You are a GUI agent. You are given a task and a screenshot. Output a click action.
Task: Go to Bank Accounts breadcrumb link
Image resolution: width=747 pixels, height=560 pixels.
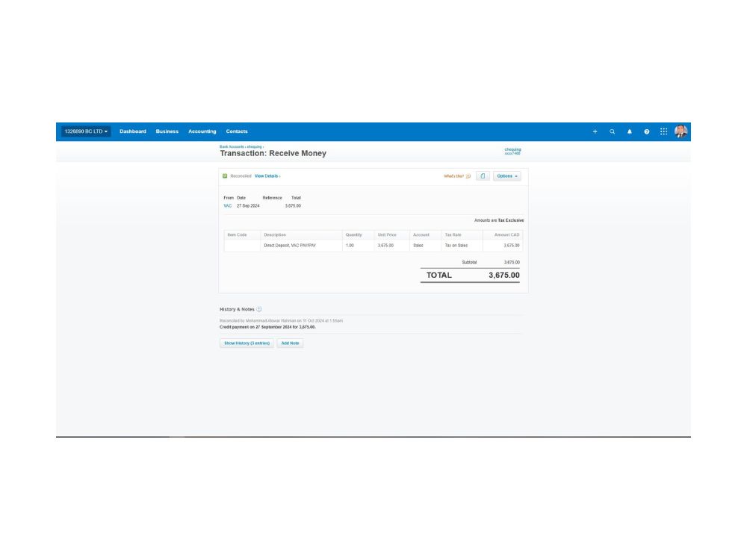tap(232, 146)
